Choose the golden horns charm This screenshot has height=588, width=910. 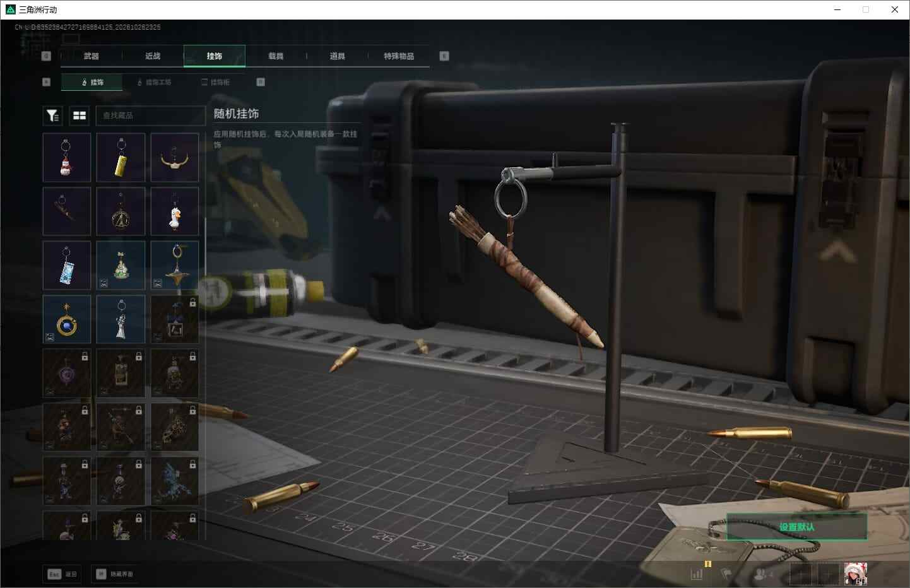point(175,157)
